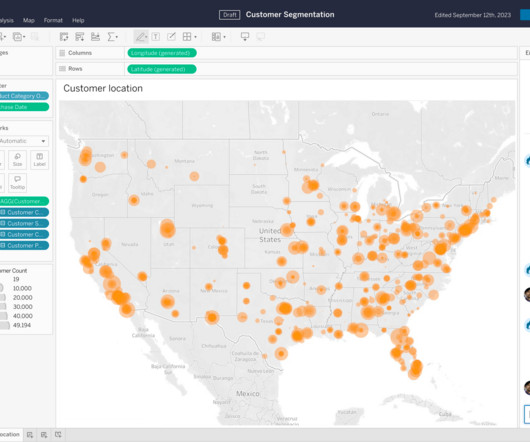Screen dimensions: 530x442
Task: Click the view Fit grid icon
Action: tap(187, 36)
